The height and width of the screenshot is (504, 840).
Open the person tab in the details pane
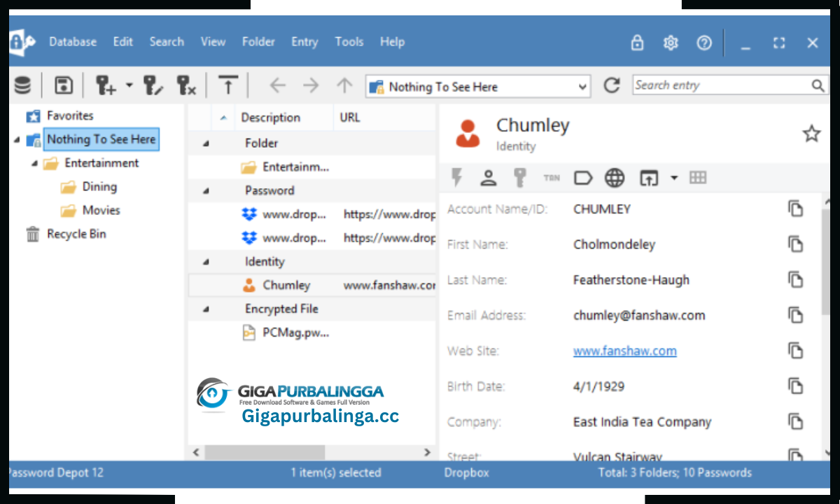pyautogui.click(x=488, y=178)
